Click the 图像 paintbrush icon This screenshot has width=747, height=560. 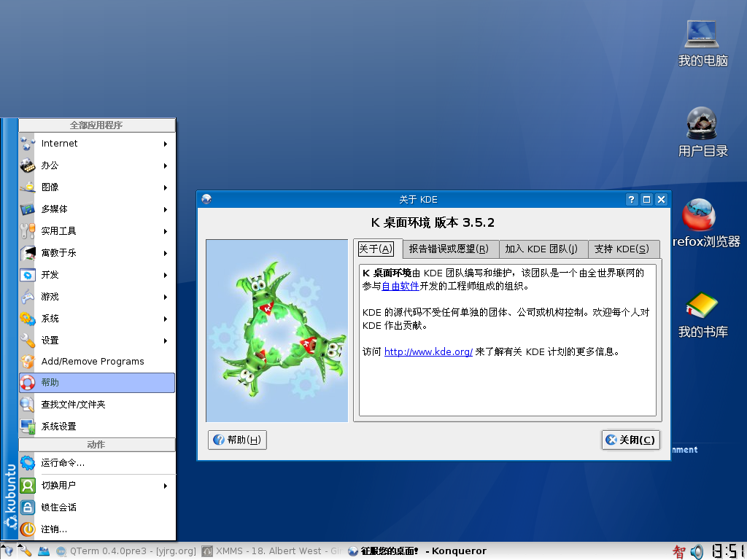(x=28, y=187)
